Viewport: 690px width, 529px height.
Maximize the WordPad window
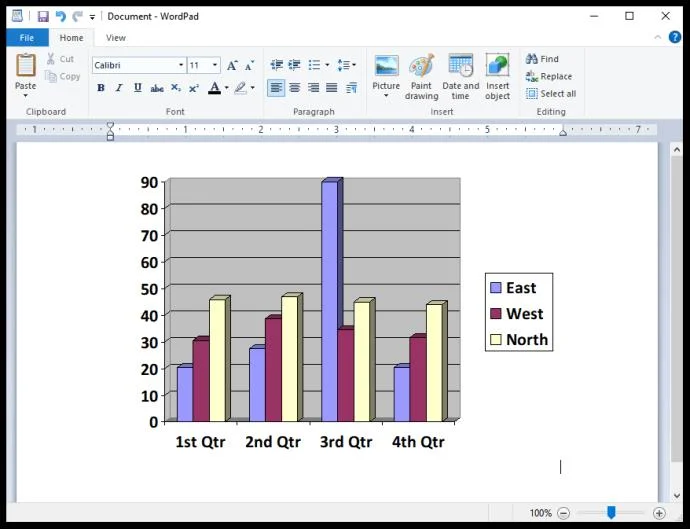click(630, 17)
